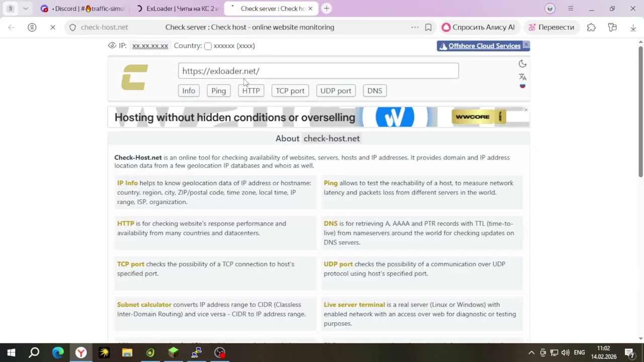The height and width of the screenshot is (362, 644).
Task: Run the DNS check
Action: click(375, 90)
